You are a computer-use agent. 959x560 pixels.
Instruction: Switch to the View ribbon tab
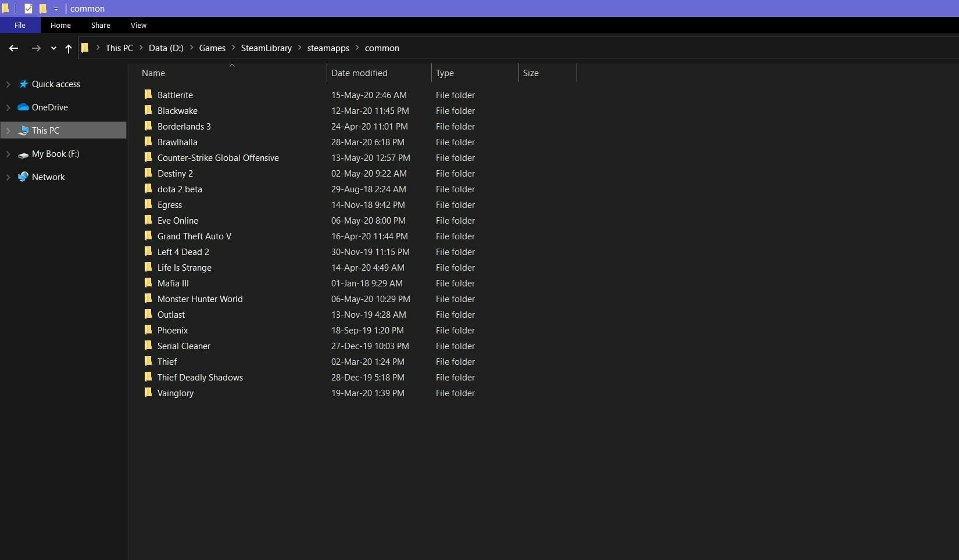(x=138, y=25)
